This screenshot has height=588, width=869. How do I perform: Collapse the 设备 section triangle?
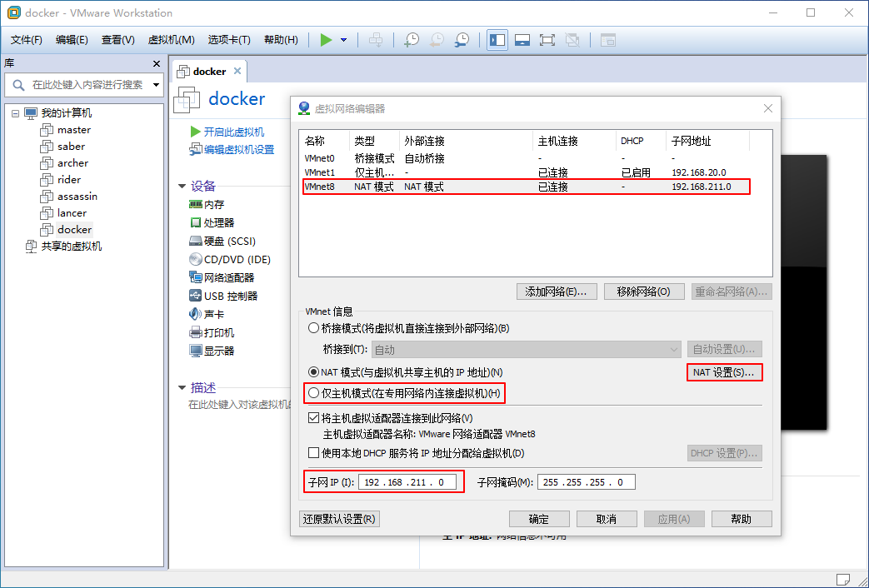(x=182, y=187)
